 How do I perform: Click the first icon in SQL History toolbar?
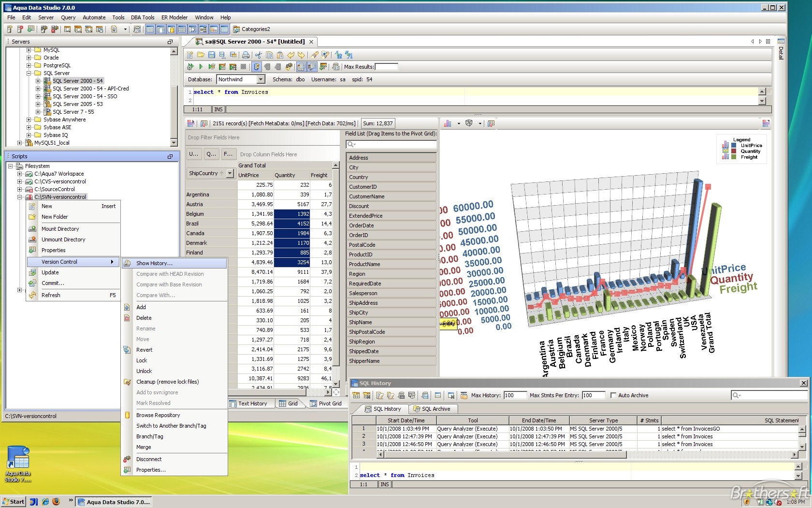coord(356,395)
